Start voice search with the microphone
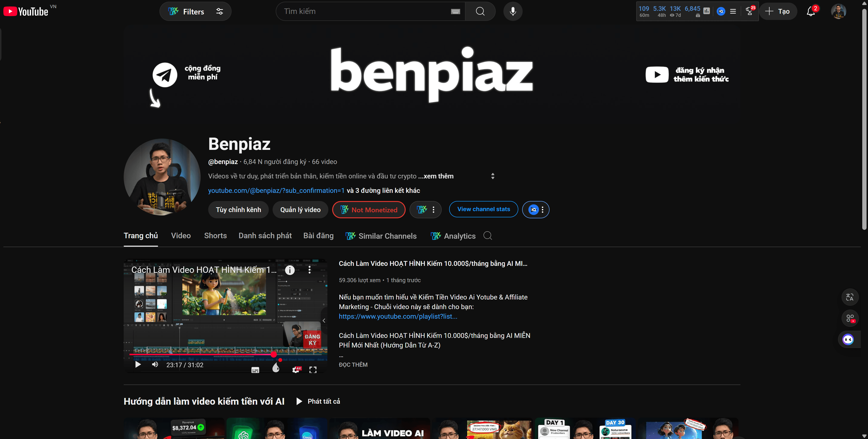Viewport: 868px width, 439px height. (513, 12)
